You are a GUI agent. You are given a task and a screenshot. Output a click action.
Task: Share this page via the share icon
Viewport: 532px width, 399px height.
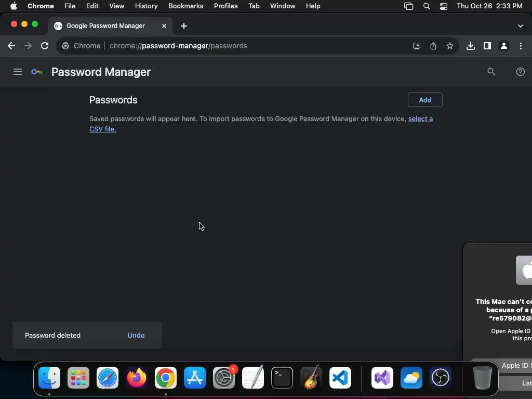[433, 46]
